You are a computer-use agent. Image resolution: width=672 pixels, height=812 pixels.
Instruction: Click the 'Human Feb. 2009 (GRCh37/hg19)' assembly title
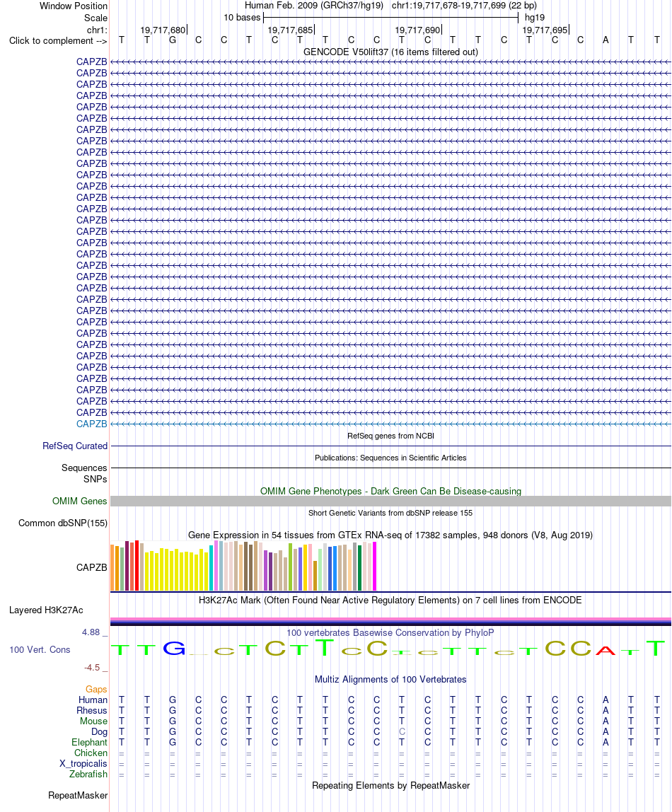pyautogui.click(x=314, y=6)
